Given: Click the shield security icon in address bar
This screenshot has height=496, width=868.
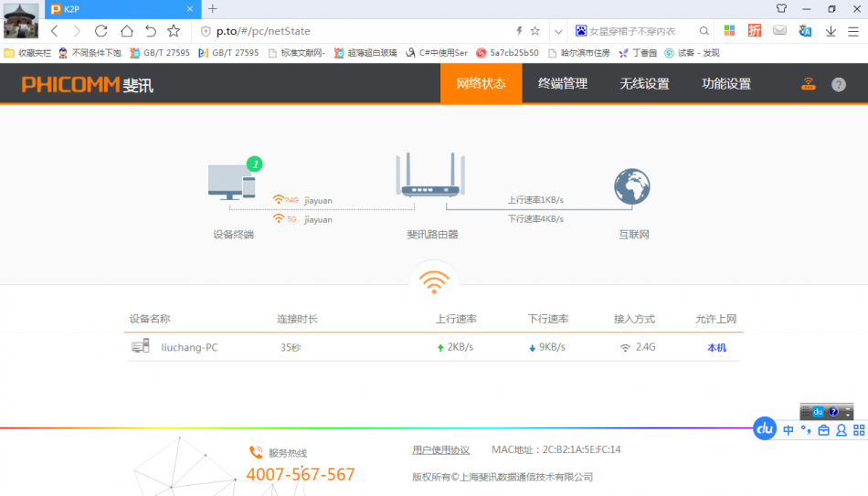Looking at the screenshot, I should [206, 32].
